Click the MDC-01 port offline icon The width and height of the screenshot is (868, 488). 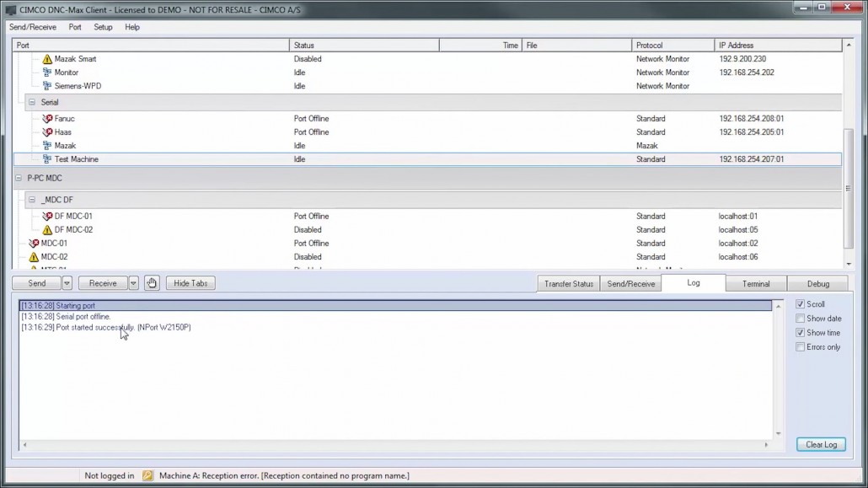[x=34, y=244]
